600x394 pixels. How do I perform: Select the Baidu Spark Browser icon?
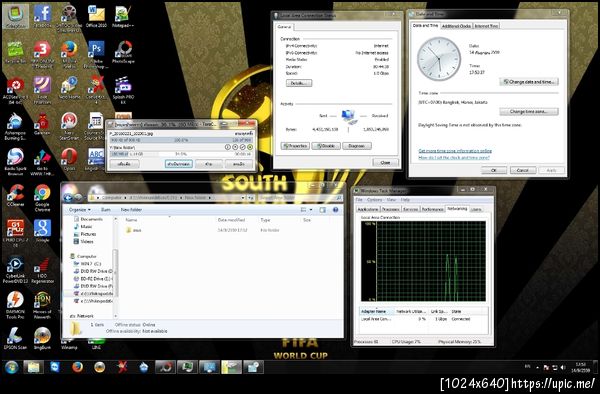(15, 161)
